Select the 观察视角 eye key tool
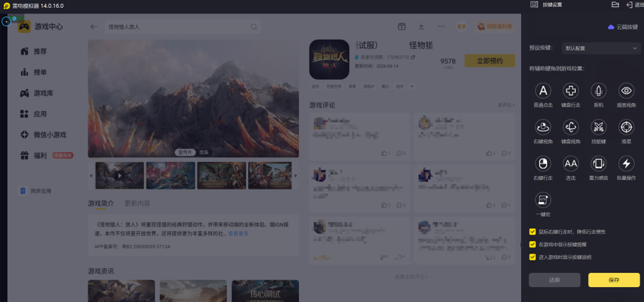Image resolution: width=644 pixels, height=302 pixels. [626, 91]
